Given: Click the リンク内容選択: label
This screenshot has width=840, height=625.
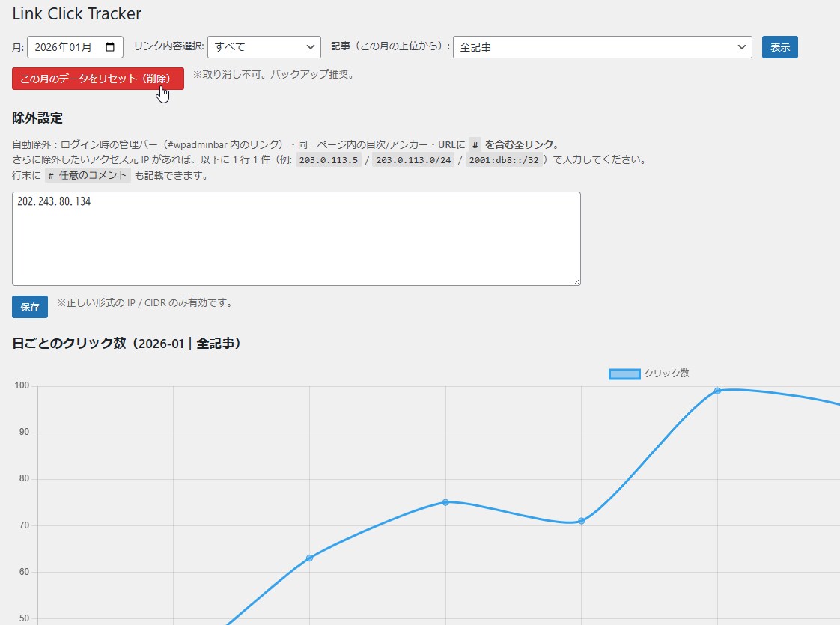Looking at the screenshot, I should [x=168, y=46].
